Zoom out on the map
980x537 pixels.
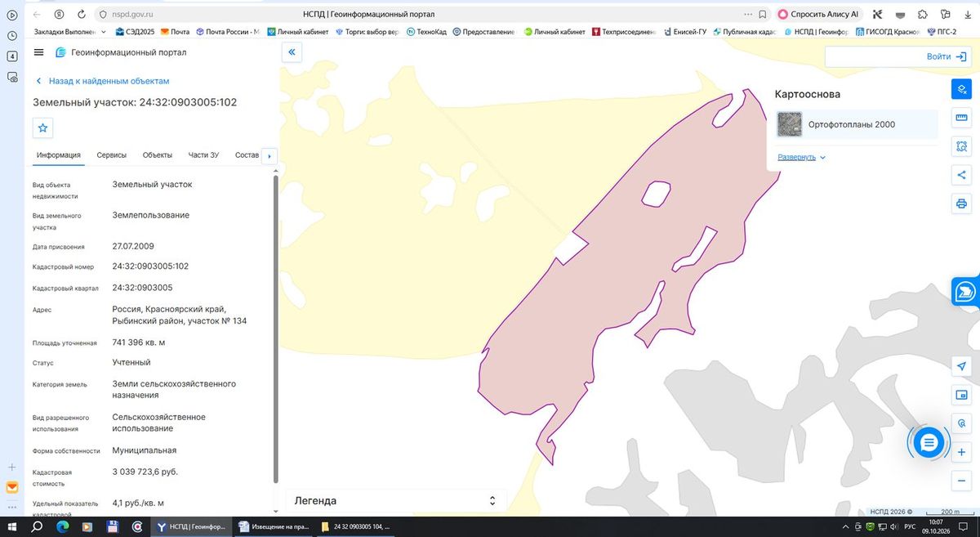(961, 481)
